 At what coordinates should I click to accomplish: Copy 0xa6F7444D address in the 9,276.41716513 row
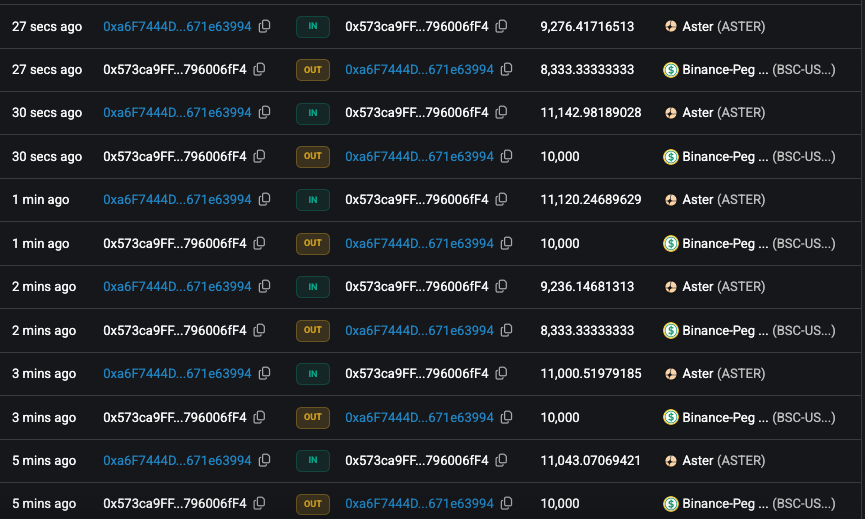click(265, 26)
